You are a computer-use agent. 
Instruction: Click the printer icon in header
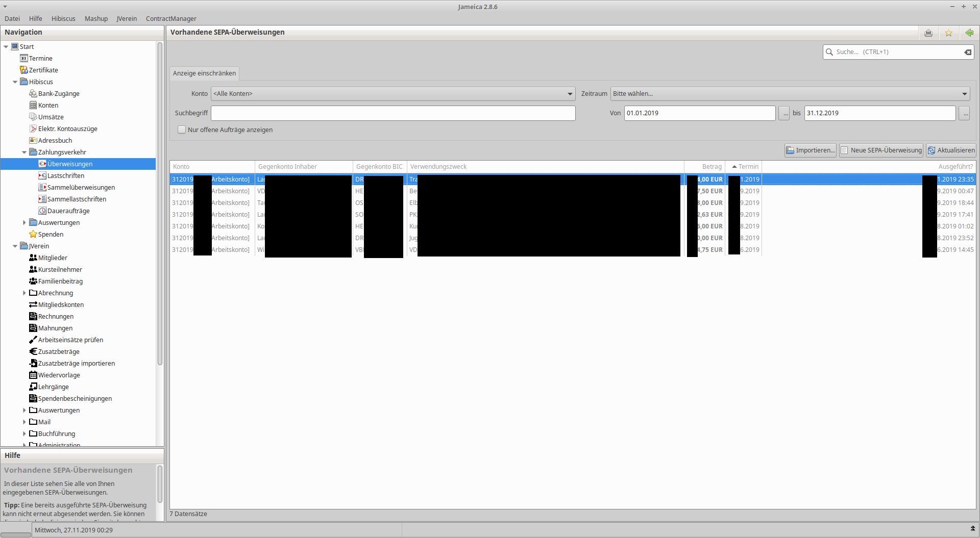point(928,33)
